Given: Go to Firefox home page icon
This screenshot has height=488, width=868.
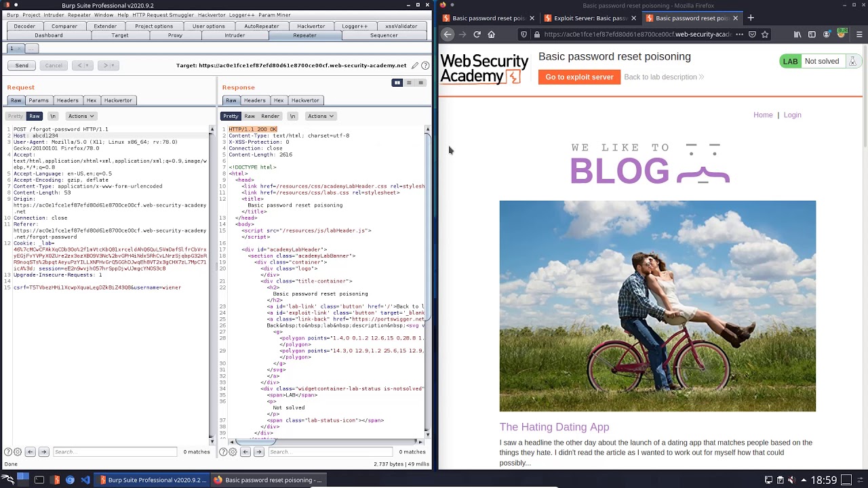Looking at the screenshot, I should (x=492, y=35).
